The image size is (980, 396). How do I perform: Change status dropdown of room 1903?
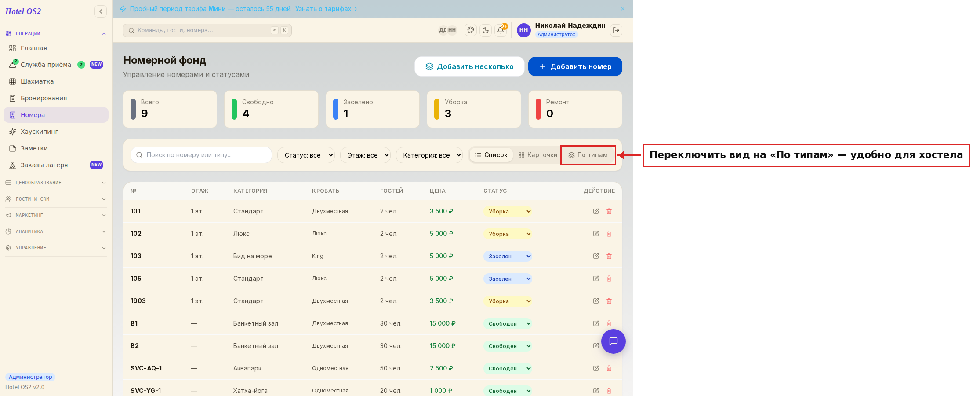coord(508,301)
